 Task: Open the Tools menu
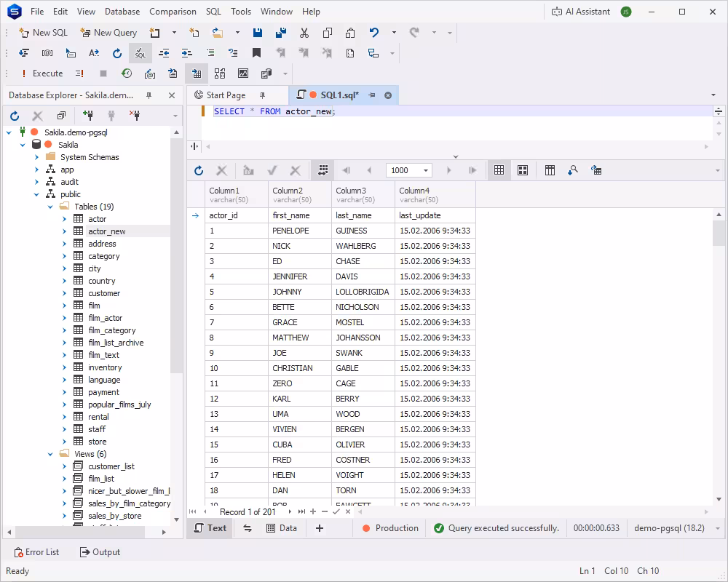tap(241, 12)
